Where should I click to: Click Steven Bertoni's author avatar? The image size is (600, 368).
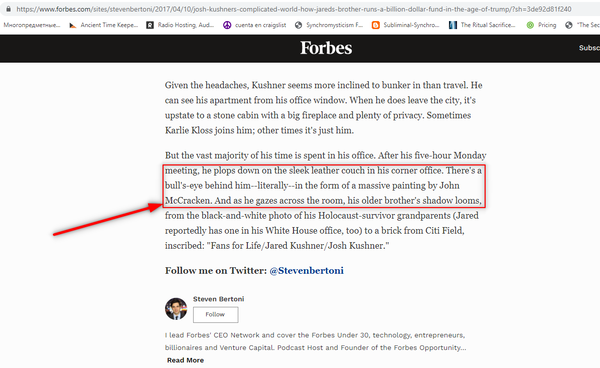tap(176, 309)
